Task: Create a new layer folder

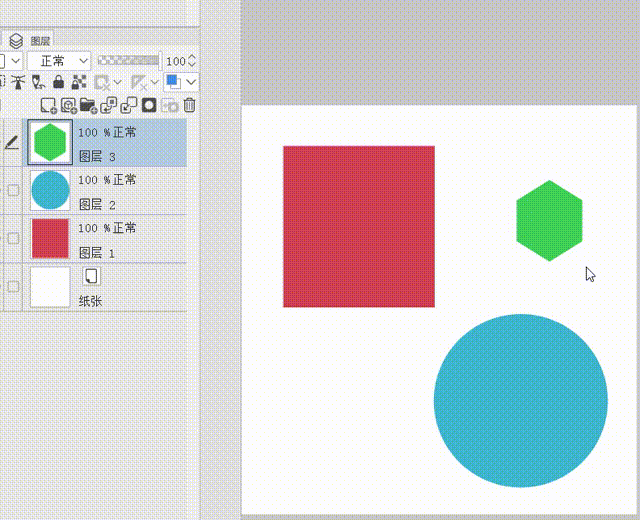Action: [x=87, y=105]
